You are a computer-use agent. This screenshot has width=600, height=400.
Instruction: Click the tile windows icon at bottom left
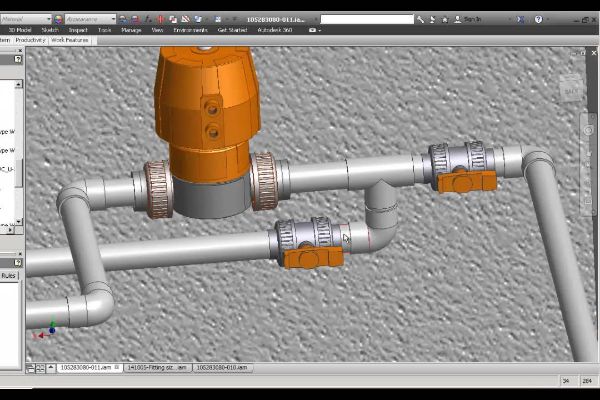click(x=41, y=368)
